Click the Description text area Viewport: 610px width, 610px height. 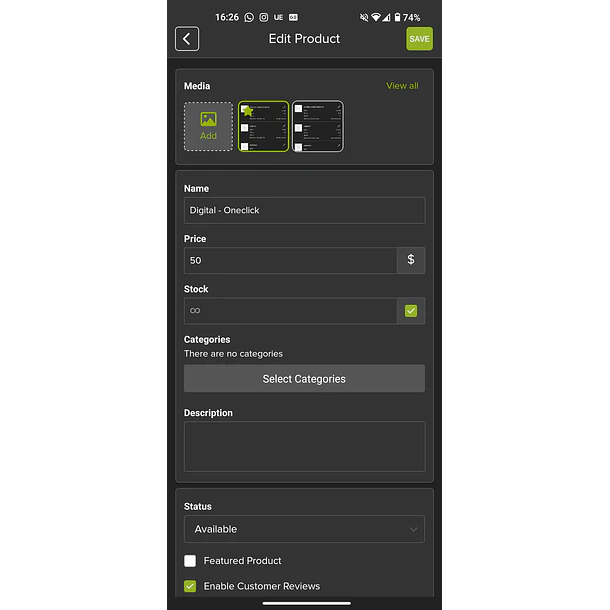tap(304, 446)
